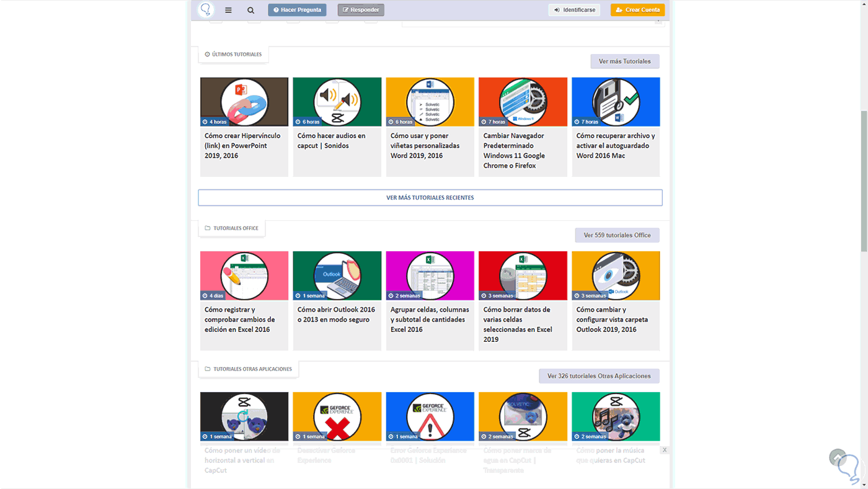Open link Cómo abrir Outlook en modo seguro
The width and height of the screenshot is (868, 489).
pyautogui.click(x=337, y=315)
